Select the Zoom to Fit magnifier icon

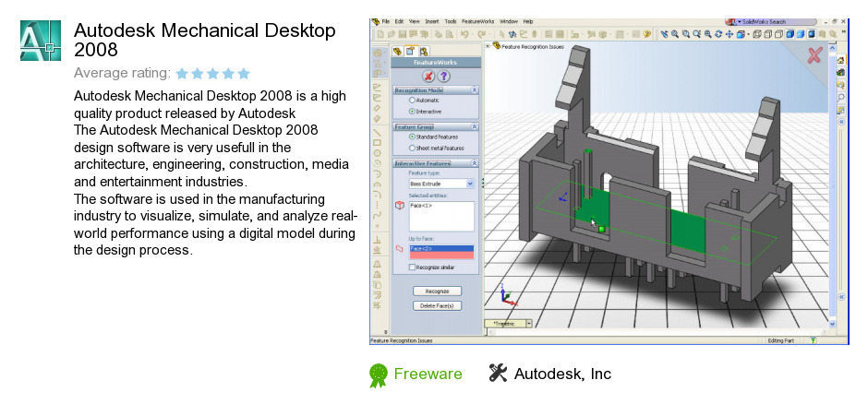pos(675,34)
